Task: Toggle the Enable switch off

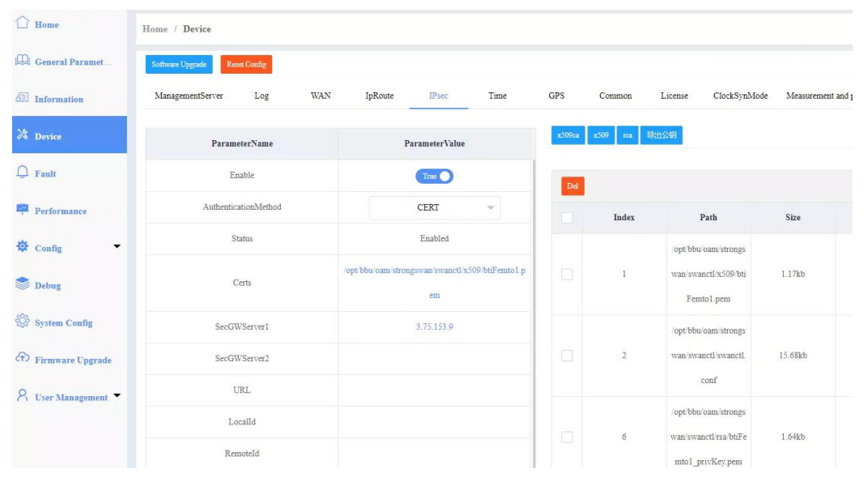Action: [x=435, y=176]
